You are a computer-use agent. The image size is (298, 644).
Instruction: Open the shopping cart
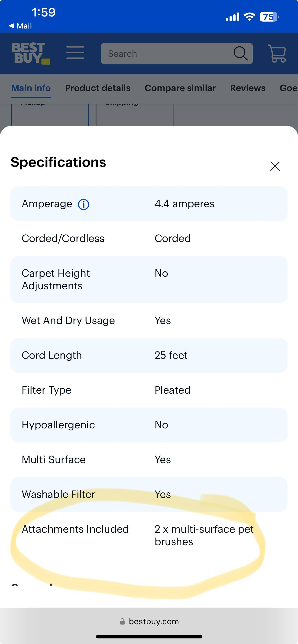pos(276,53)
